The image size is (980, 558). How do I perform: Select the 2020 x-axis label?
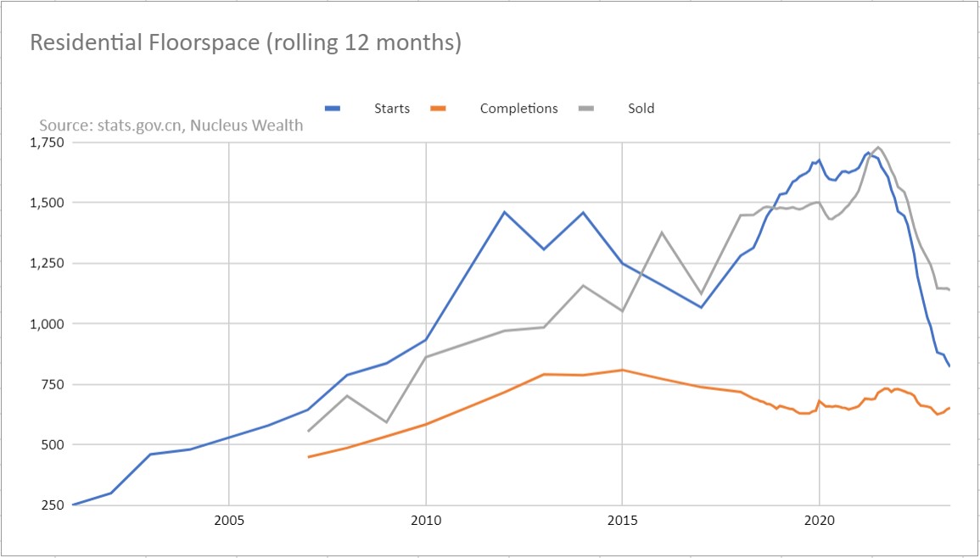pyautogui.click(x=820, y=520)
